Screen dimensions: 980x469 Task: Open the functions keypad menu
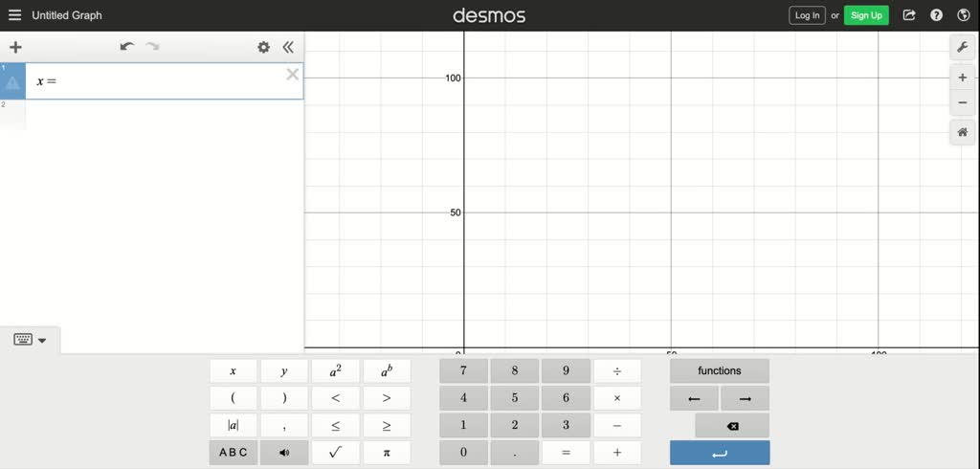coord(720,370)
